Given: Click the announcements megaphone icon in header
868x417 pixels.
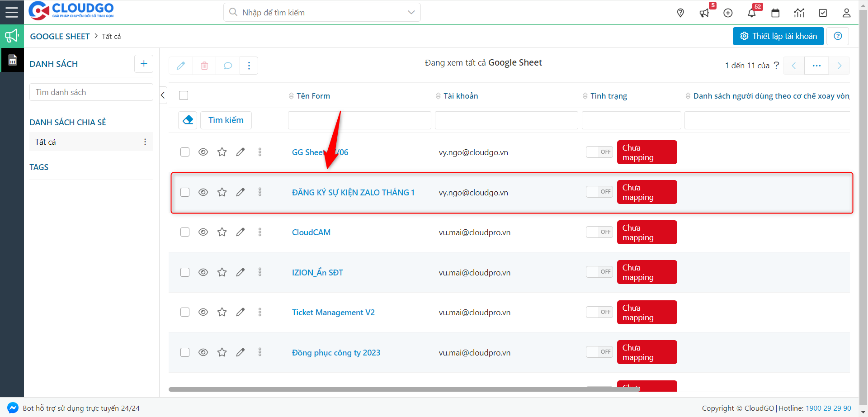Looking at the screenshot, I should coord(704,13).
